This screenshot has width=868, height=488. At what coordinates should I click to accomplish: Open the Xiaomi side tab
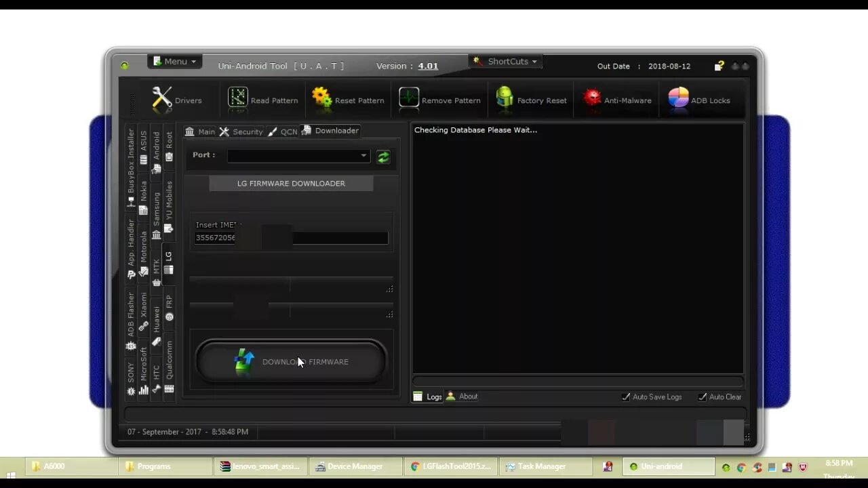144,311
